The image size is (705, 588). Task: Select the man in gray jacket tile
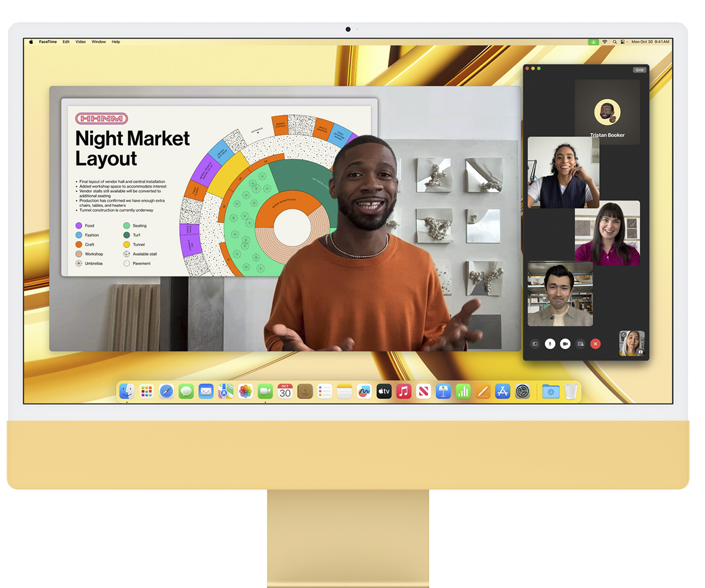560,293
